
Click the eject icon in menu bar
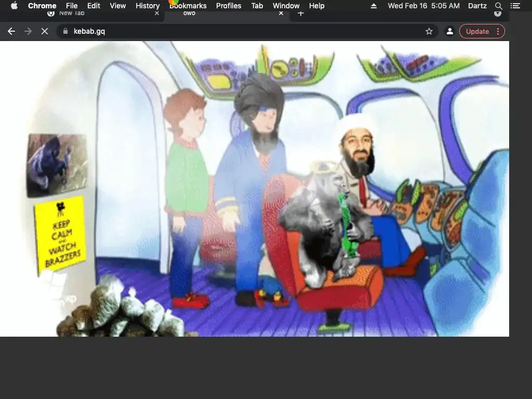tap(374, 6)
